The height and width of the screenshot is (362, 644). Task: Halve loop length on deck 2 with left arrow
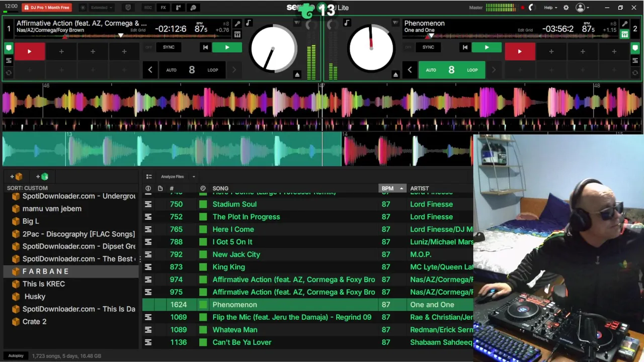click(x=410, y=70)
